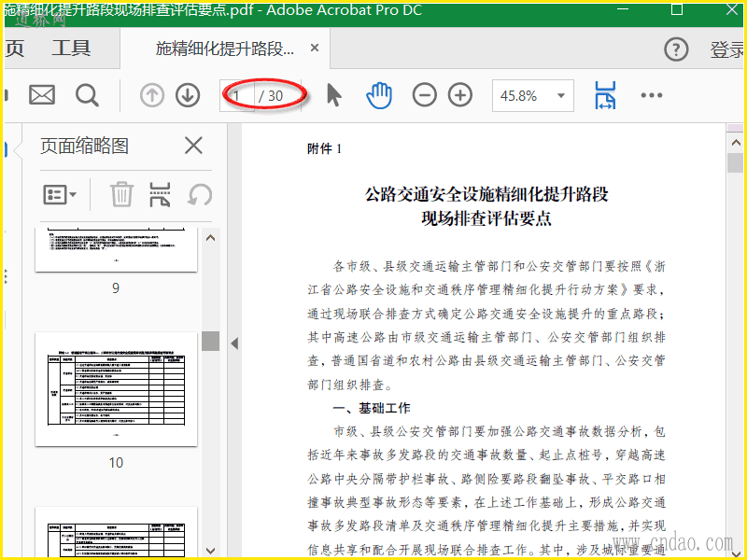Show more tools via ellipsis
This screenshot has height=560, width=747.
coord(652,95)
